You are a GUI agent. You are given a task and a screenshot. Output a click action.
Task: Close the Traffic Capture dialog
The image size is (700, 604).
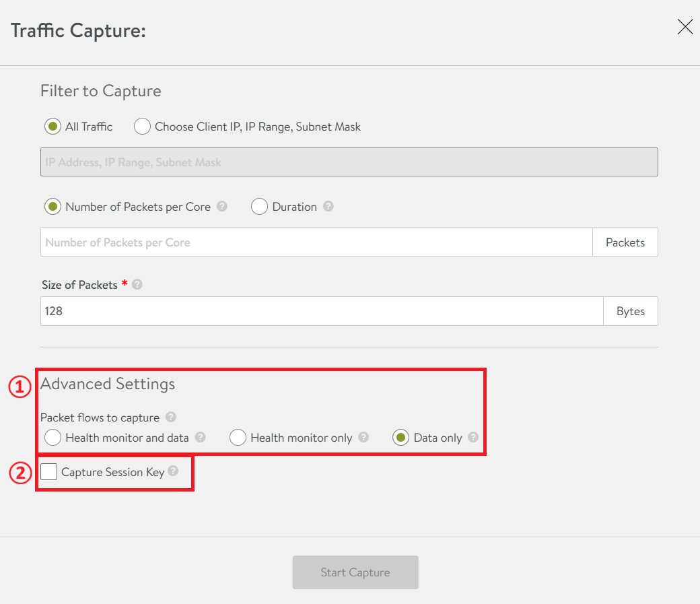[685, 27]
